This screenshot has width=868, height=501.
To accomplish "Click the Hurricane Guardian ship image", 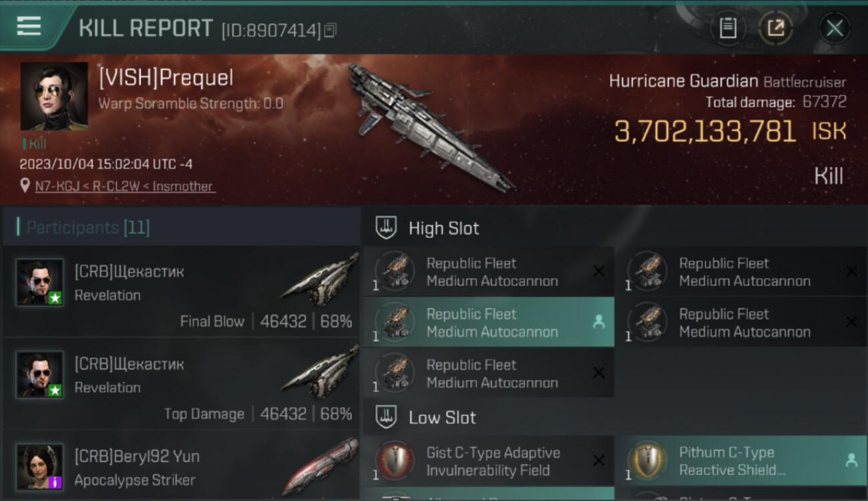I will point(427,127).
